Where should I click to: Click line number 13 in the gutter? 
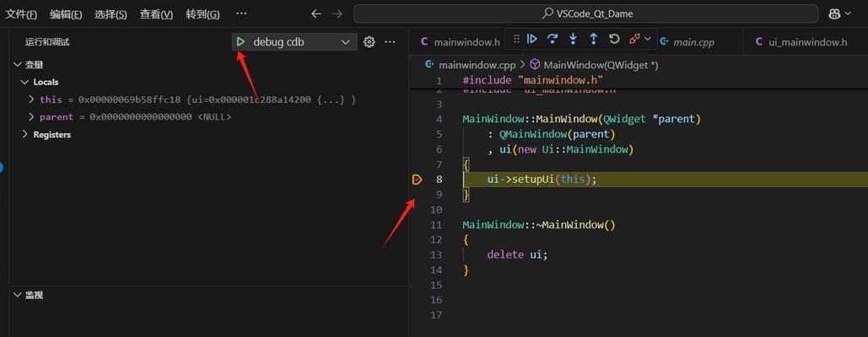[x=437, y=254]
